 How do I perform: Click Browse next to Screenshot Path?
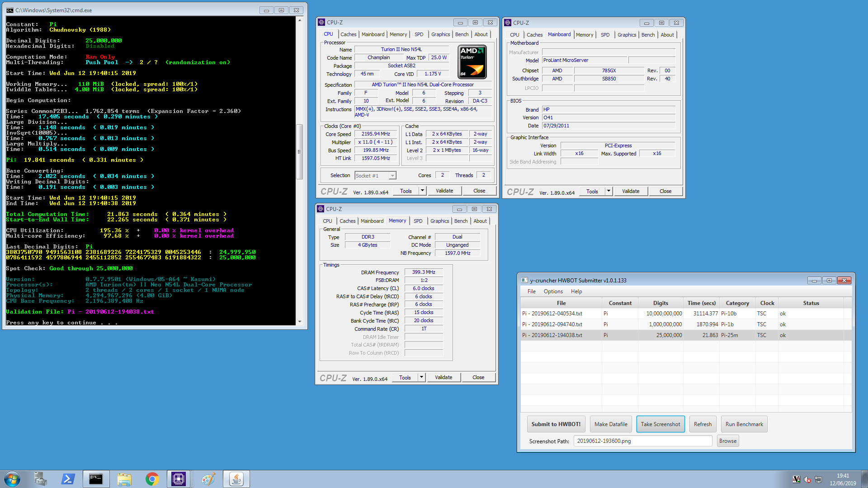click(728, 441)
